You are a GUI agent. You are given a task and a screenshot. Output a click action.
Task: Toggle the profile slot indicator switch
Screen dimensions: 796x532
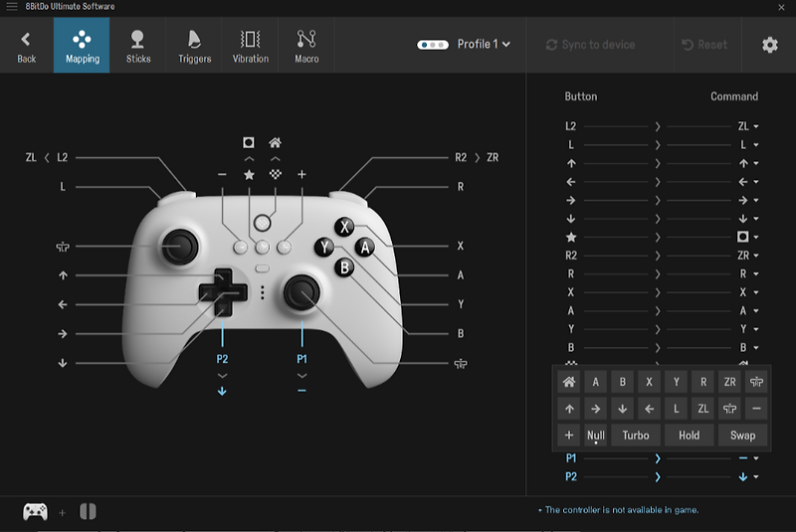[433, 45]
